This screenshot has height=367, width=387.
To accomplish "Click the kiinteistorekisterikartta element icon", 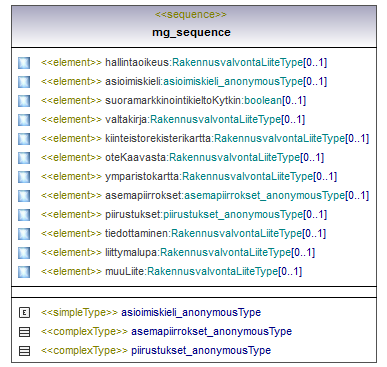I will tap(24, 139).
